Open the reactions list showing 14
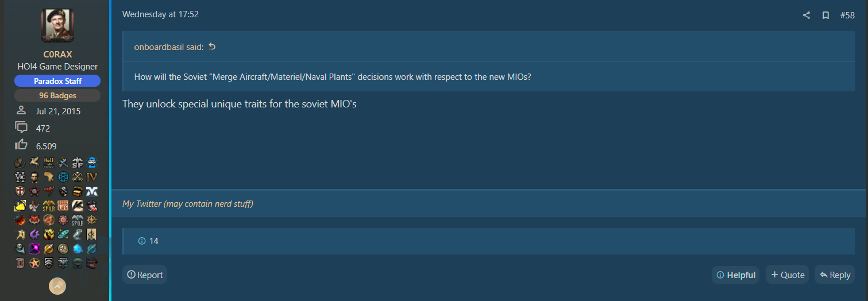This screenshot has width=868, height=301. point(149,241)
